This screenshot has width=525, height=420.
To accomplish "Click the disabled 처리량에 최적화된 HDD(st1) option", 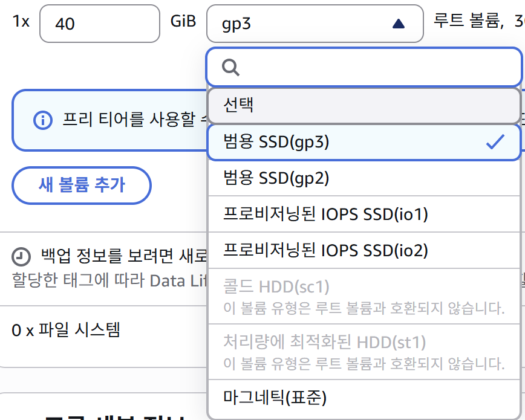I will [364, 352].
